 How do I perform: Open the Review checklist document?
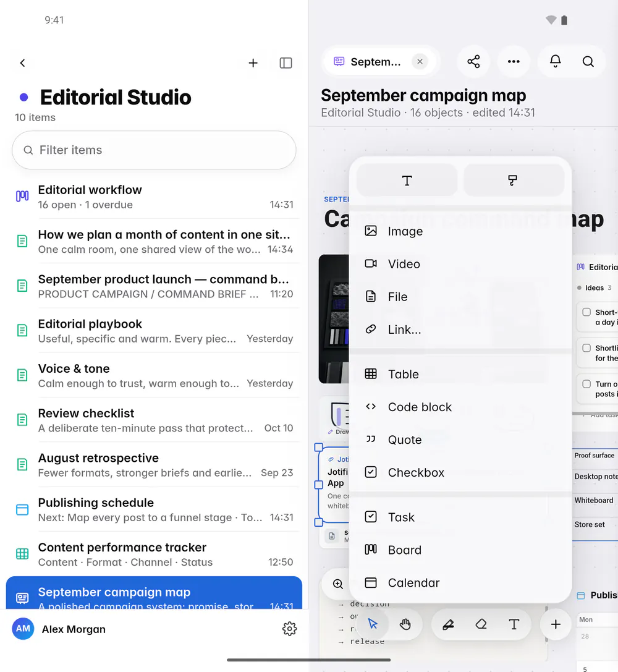[x=154, y=420]
